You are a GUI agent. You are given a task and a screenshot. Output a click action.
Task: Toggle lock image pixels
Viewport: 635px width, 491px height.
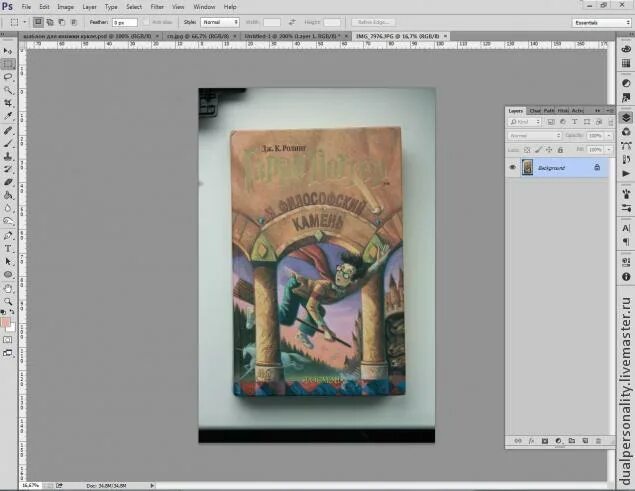(x=538, y=150)
